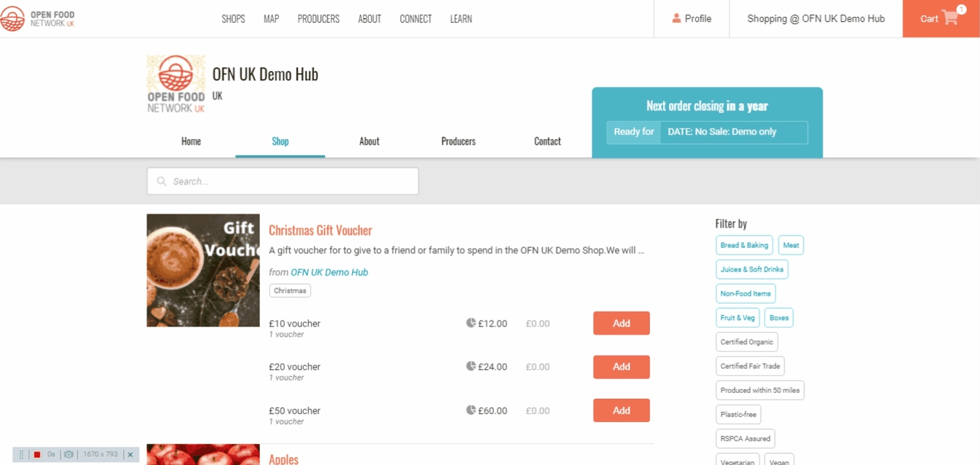Image resolution: width=980 pixels, height=465 pixels.
Task: Switch to the Home tab
Action: coord(191,141)
